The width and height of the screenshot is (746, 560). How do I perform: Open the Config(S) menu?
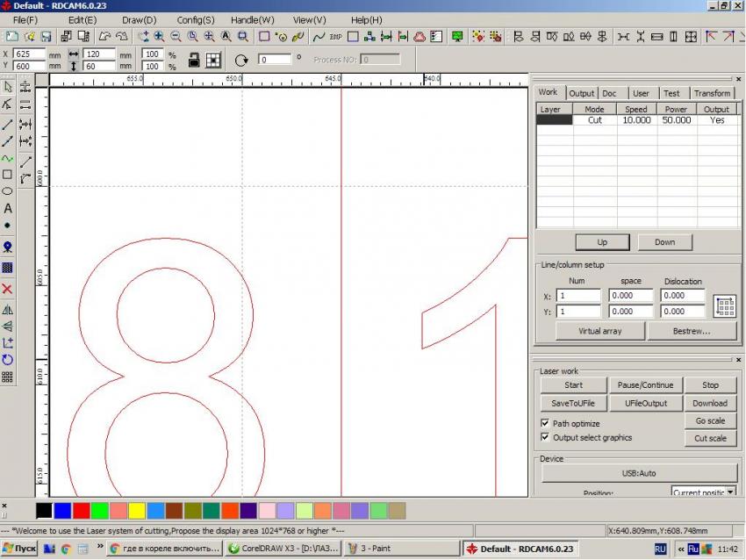195,19
